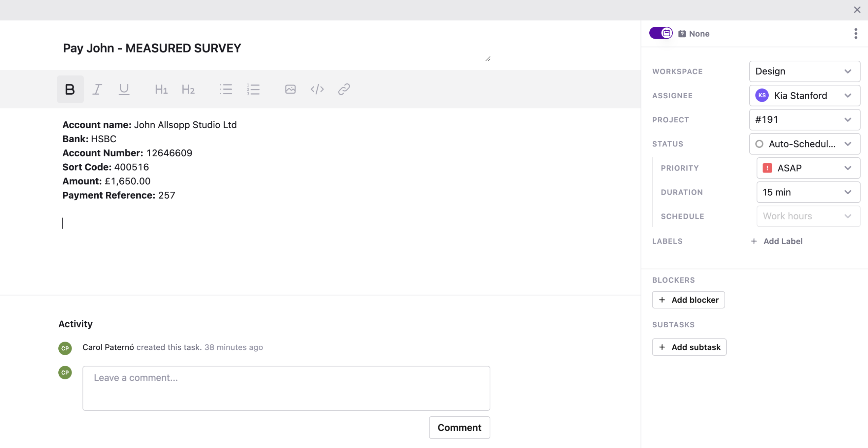Start a numbered list

tap(253, 89)
